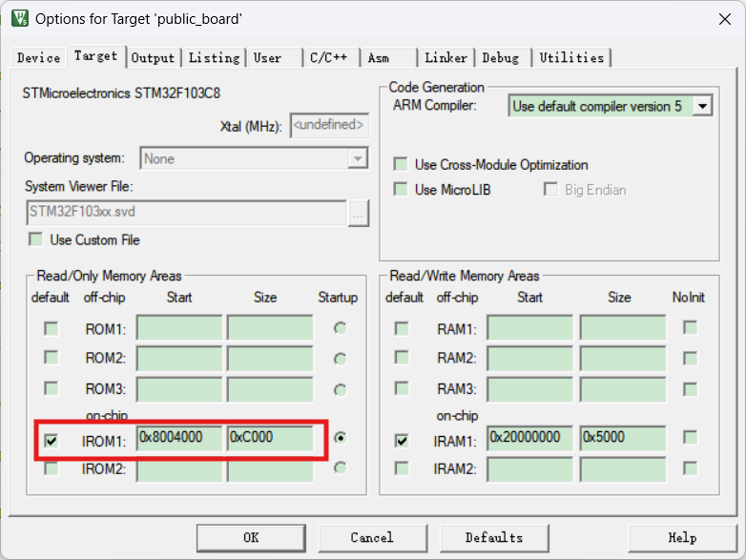Click the Xtal (MHz) field
The image size is (746, 560).
tap(329, 126)
